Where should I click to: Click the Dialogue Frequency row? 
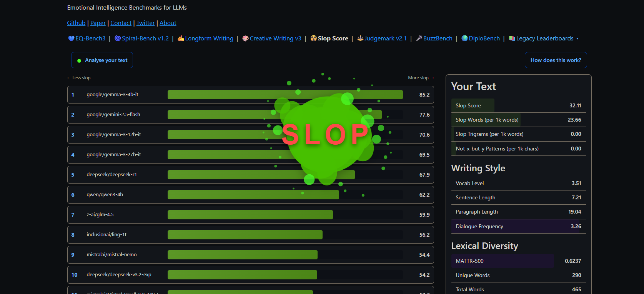(x=518, y=226)
